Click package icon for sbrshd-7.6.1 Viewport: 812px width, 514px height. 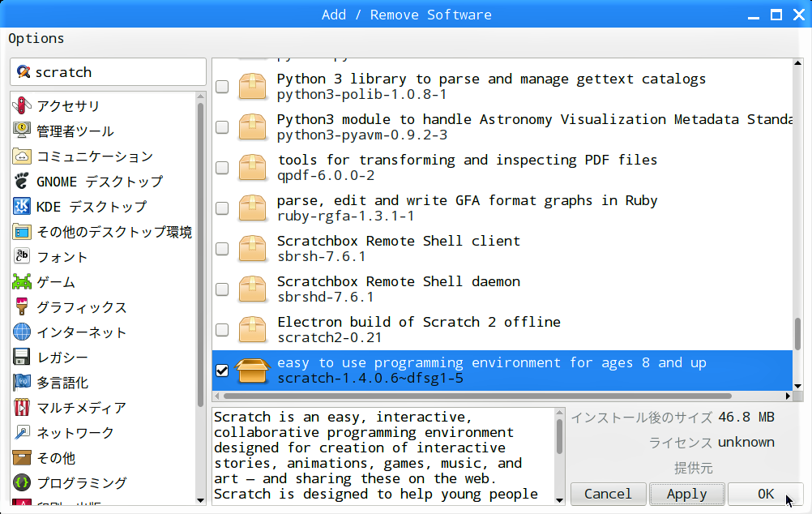(252, 289)
